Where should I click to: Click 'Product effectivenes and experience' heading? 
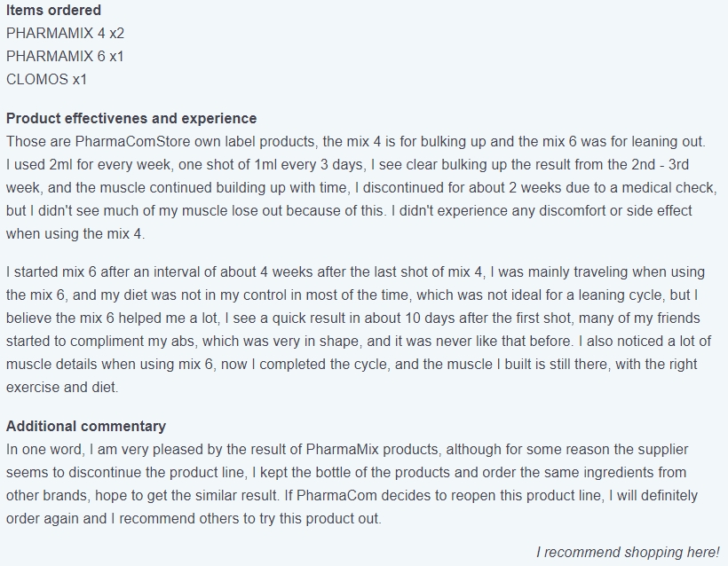click(131, 118)
